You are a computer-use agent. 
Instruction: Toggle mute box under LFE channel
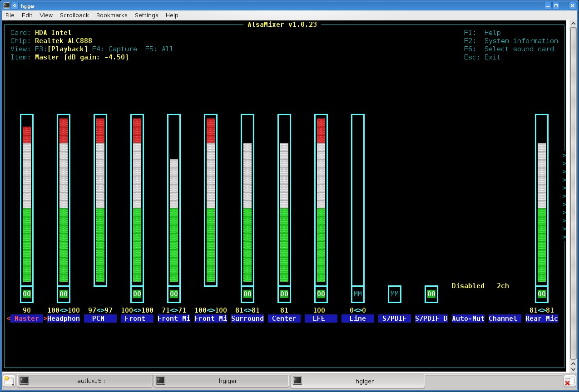pyautogui.click(x=321, y=294)
